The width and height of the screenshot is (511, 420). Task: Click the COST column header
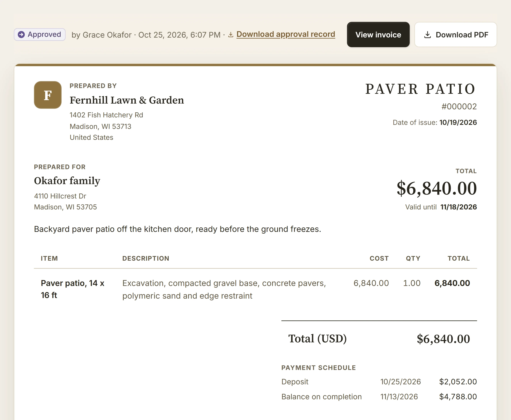[x=379, y=258]
